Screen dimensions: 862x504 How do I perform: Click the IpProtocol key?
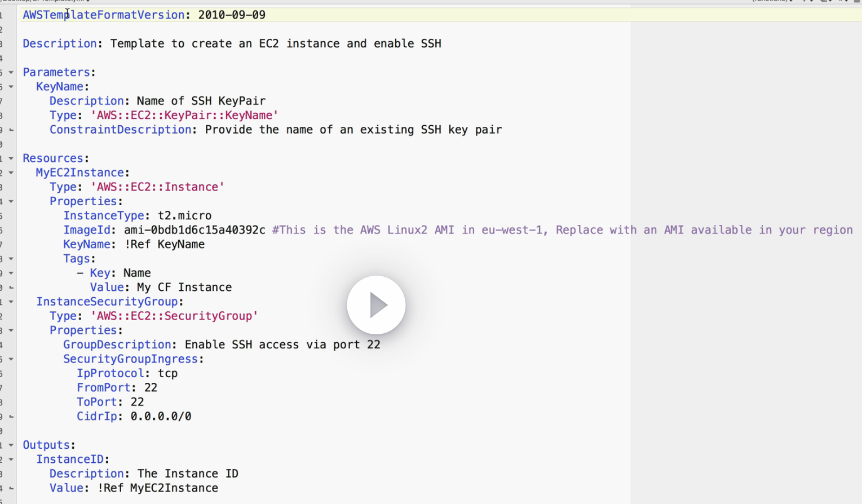pyautogui.click(x=110, y=373)
